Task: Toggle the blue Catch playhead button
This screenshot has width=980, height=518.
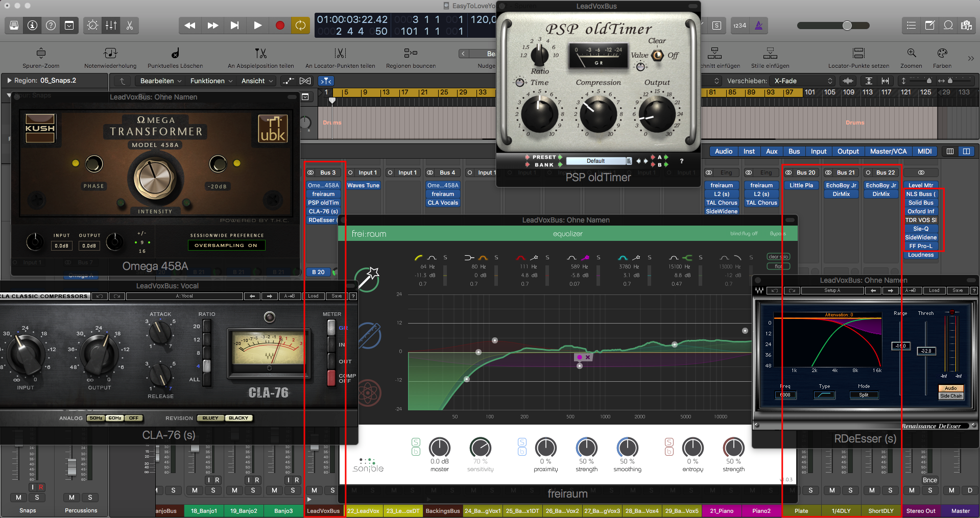Action: tap(326, 81)
